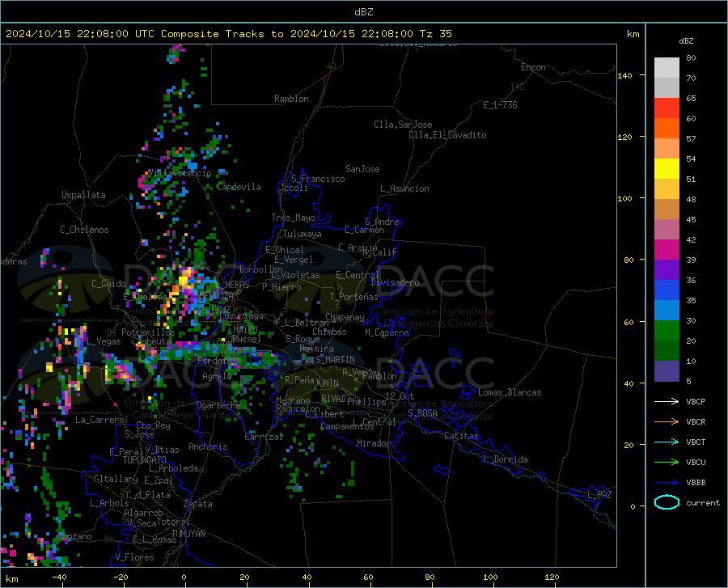
Task: Click the purple 36–39 dBZ color band
Action: 667,270
